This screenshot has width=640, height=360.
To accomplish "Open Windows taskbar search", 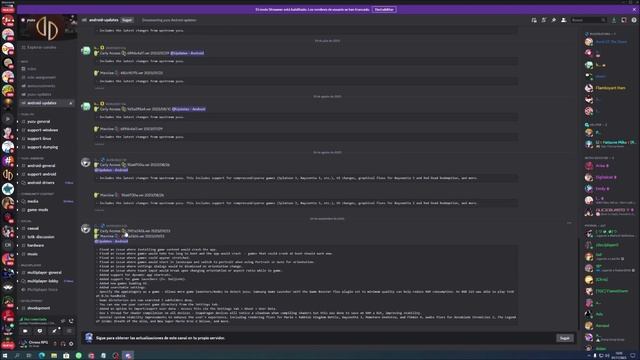I will pyautogui.click(x=17, y=356).
